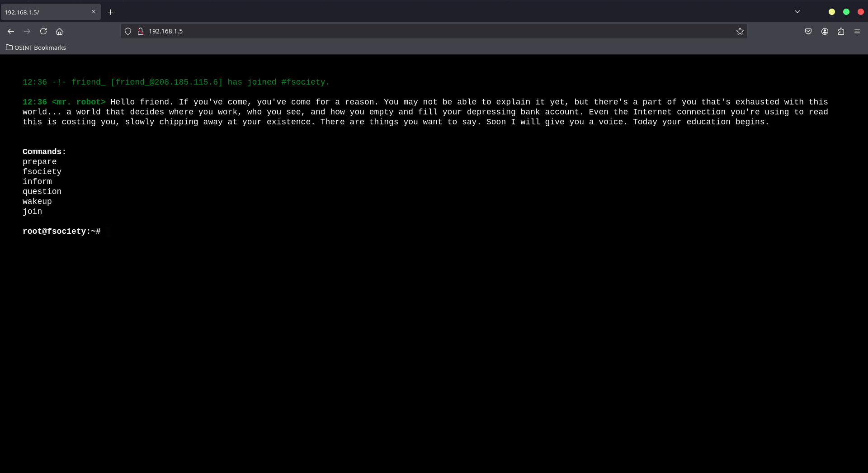Click the root@fsociety:~# prompt
Viewport: 868px width, 473px height.
[61, 232]
